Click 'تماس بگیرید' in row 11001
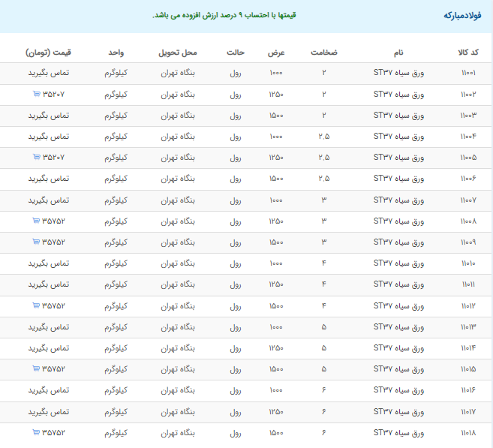The height and width of the screenshot is (448, 493). pos(49,74)
